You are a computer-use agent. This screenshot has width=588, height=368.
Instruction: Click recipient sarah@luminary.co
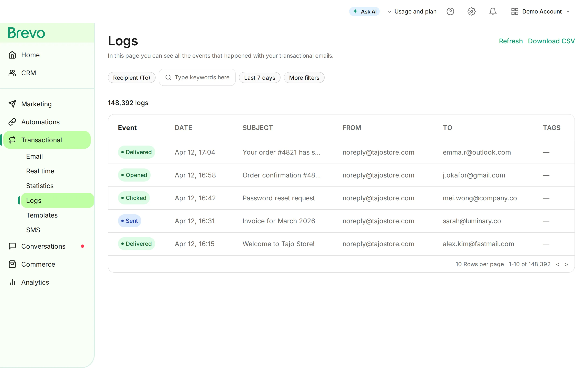(472, 221)
